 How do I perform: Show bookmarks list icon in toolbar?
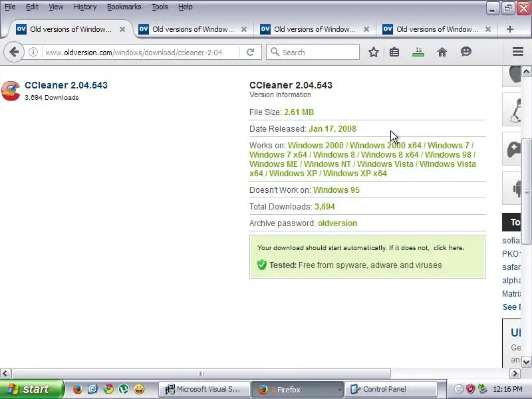[x=394, y=53]
